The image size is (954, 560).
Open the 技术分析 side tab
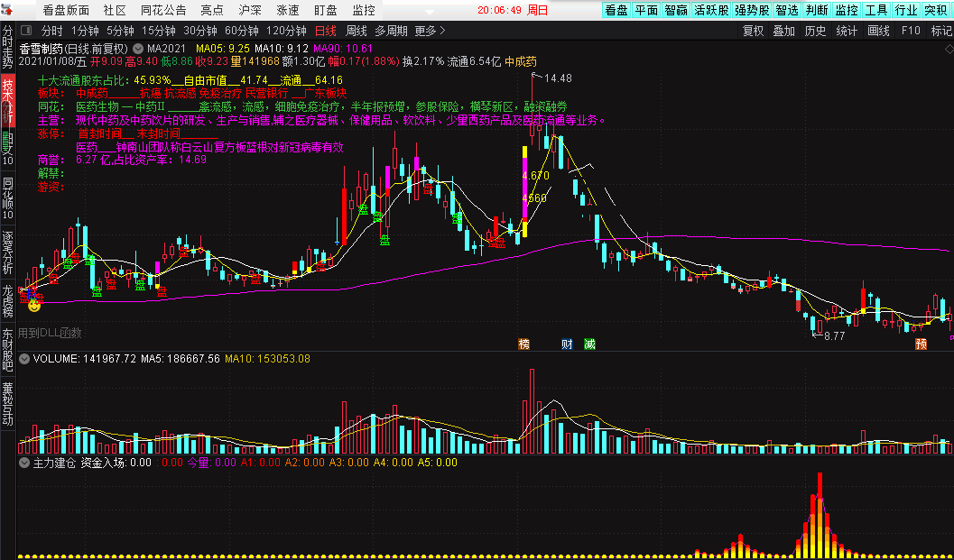point(7,100)
